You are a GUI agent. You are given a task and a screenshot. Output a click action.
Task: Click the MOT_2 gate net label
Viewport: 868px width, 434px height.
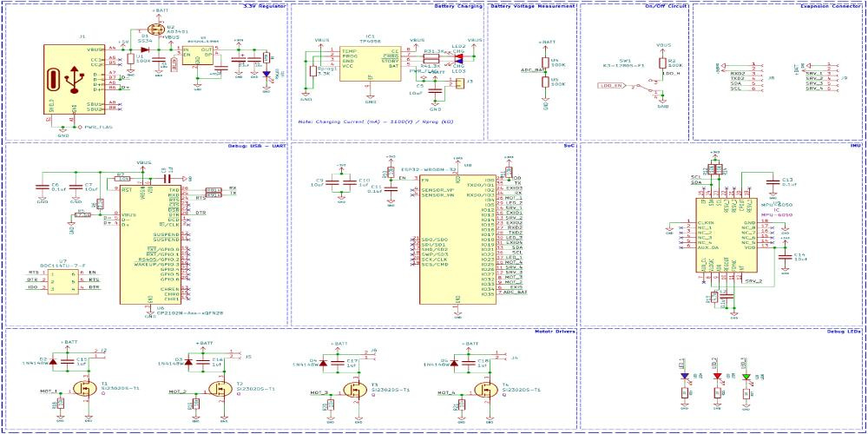177,391
